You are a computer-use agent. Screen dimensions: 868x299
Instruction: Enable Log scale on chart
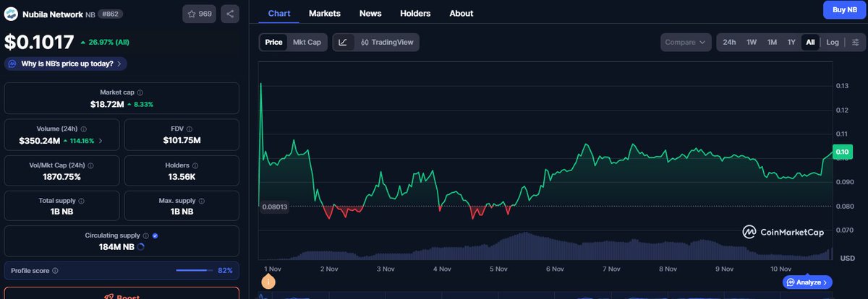(833, 42)
